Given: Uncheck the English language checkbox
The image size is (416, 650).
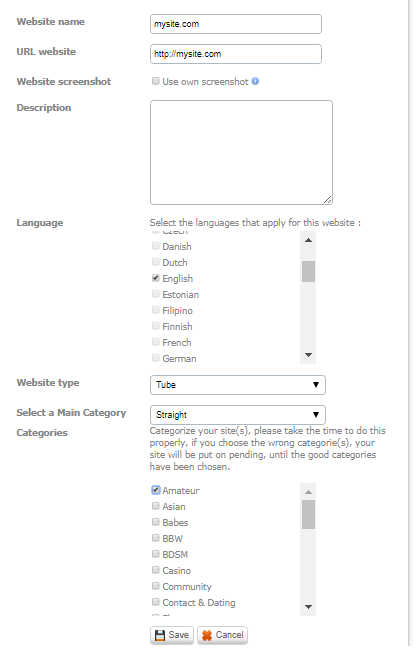Looking at the screenshot, I should 155,278.
